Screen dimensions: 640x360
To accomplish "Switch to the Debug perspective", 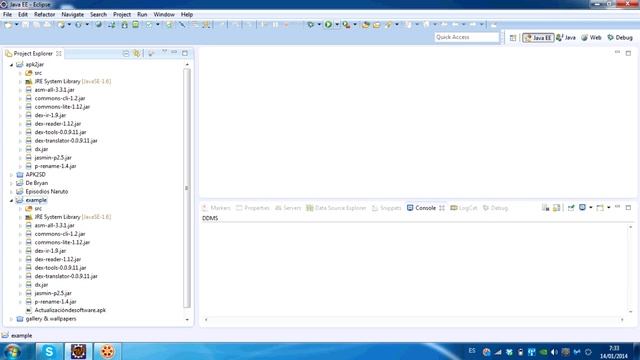I will pos(620,38).
